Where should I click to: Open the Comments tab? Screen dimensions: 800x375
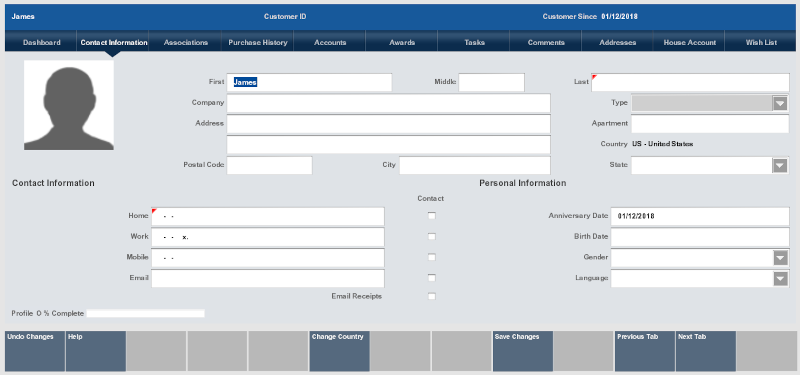pos(546,42)
